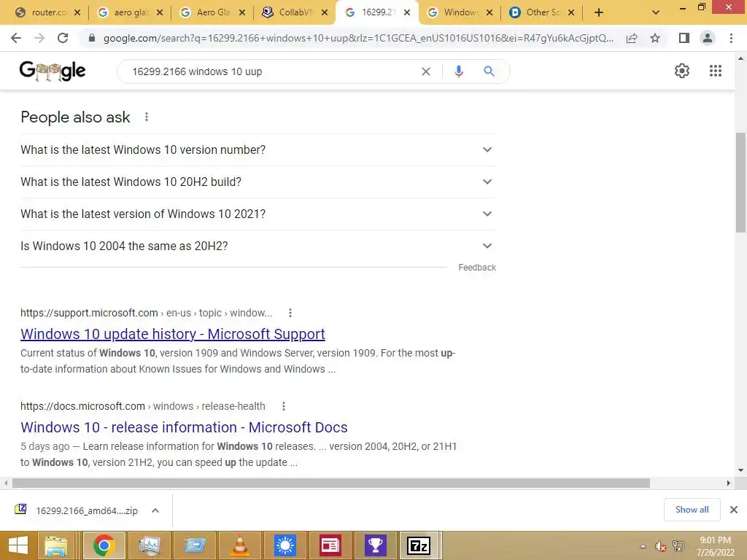Click the share page icon in address bar
747x560 pixels.
[632, 38]
